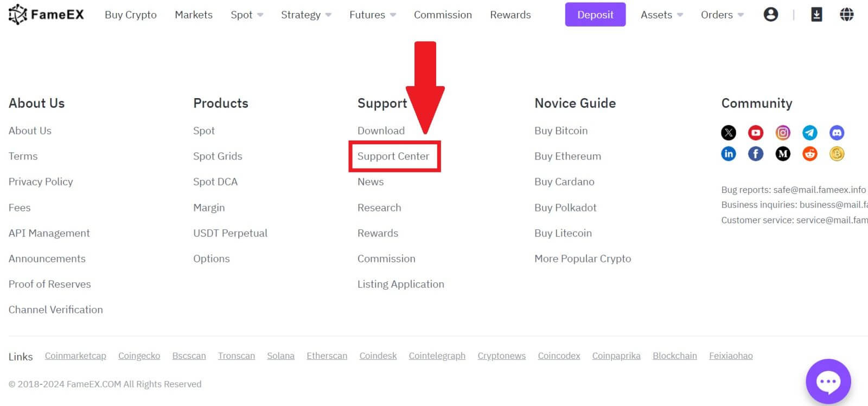Click the Reddit icon

[x=810, y=153]
